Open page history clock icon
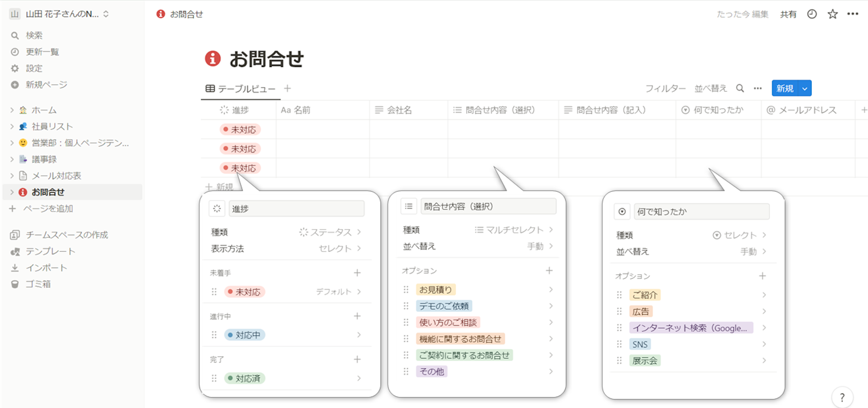Screen dimensions: 868x408 812,14
